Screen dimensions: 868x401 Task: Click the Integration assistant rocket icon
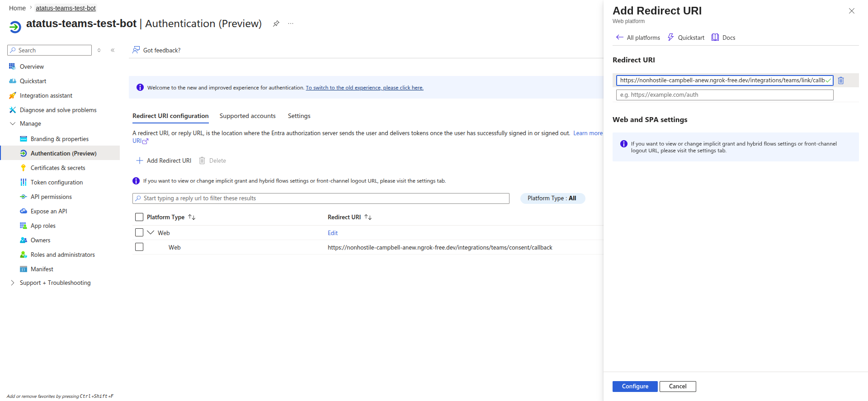click(12, 95)
